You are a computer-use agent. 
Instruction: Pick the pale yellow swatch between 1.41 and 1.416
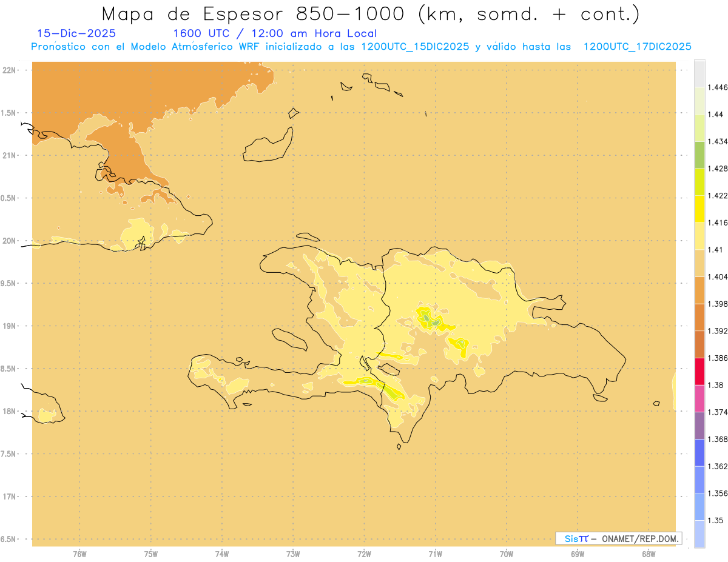pos(699,236)
